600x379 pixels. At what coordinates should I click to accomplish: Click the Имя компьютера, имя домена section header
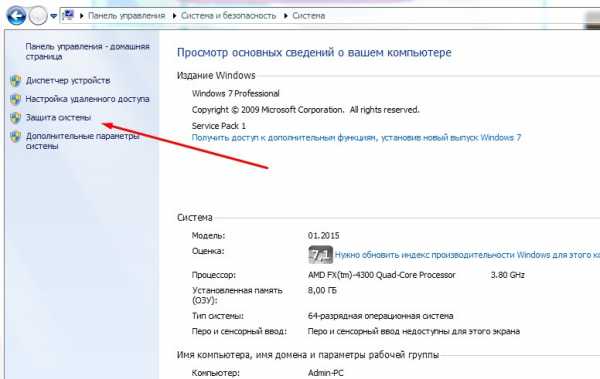click(308, 355)
